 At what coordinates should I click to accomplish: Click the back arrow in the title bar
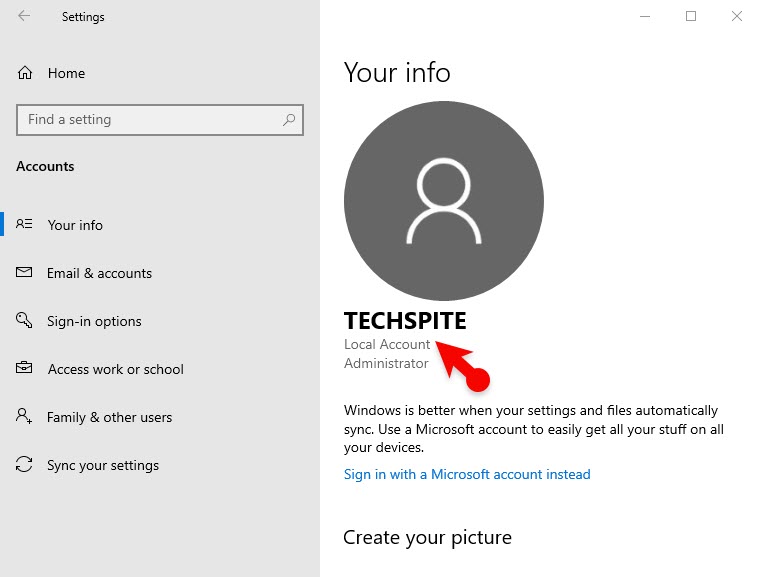(24, 16)
